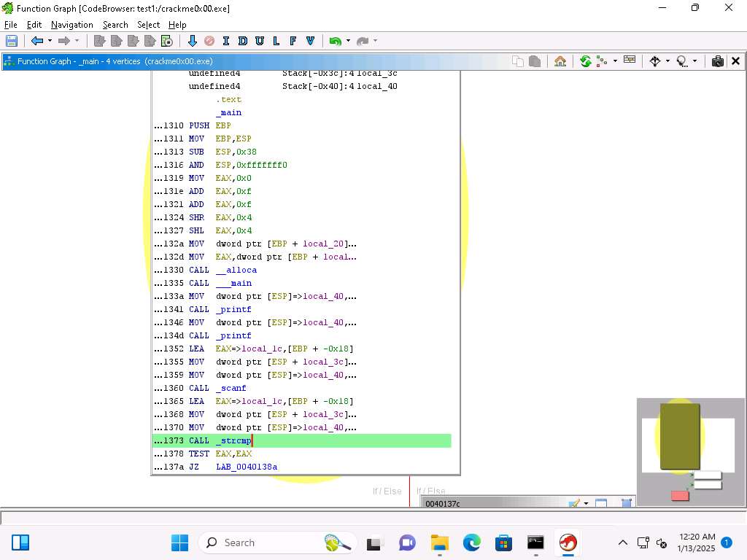Click the LAB_0040138a jump target label
The image size is (747, 560).
[x=247, y=467]
